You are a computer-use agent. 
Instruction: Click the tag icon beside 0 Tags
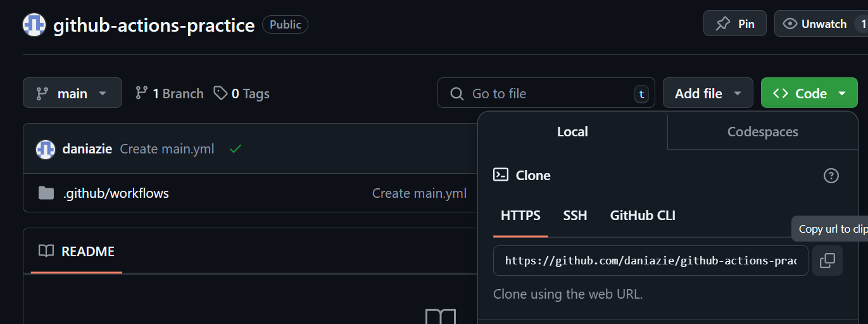(220, 93)
